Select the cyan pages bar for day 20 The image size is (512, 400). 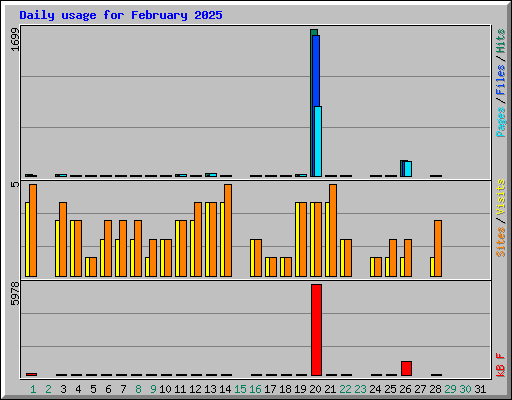(318, 141)
